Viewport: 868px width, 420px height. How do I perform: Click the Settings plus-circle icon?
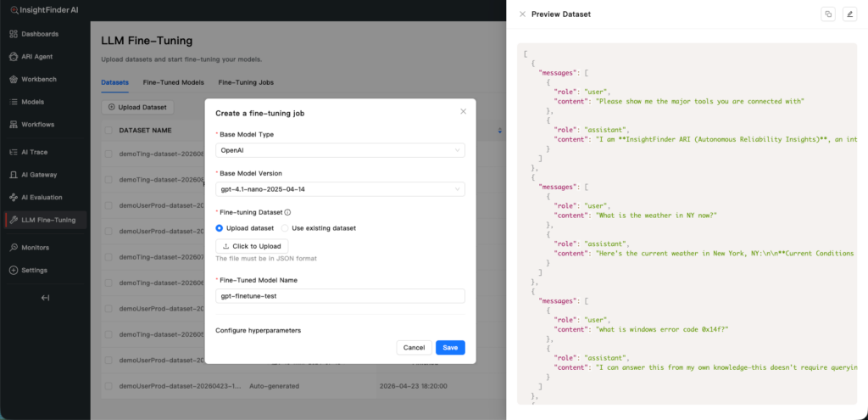pos(14,270)
